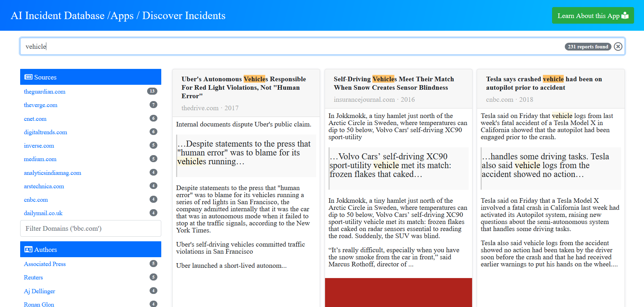Open Uber's Autonomous Vehicles red light report
This screenshot has width=644, height=307.
(243, 87)
